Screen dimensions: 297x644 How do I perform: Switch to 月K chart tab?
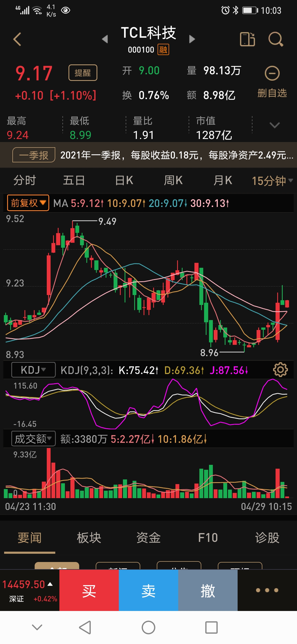[223, 181]
